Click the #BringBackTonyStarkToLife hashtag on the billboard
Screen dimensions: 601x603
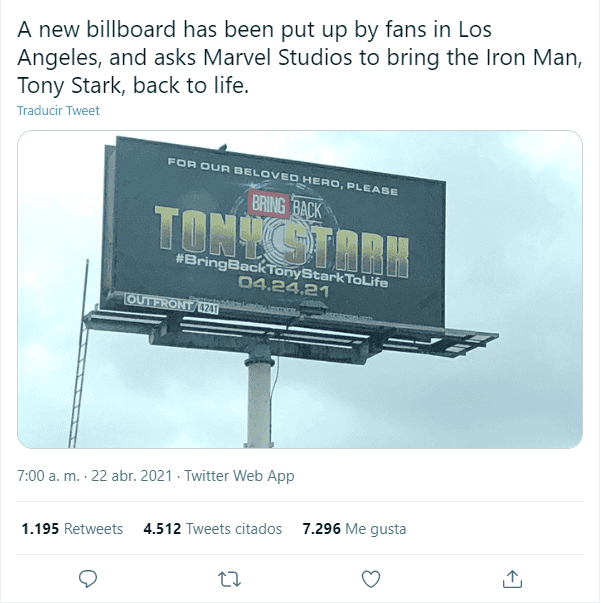(278, 266)
